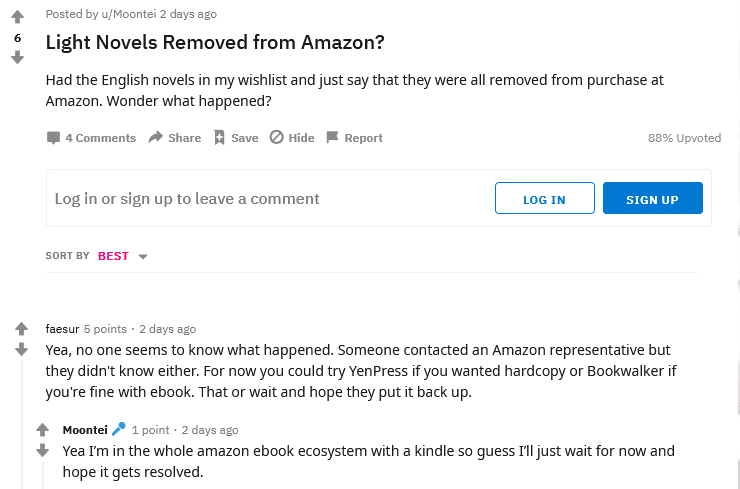Click the LOG IN button
The width and height of the screenshot is (740, 489).
544,199
